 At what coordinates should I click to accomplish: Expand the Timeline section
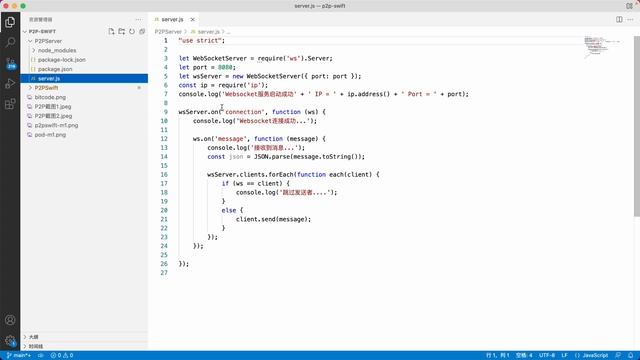pos(84,346)
